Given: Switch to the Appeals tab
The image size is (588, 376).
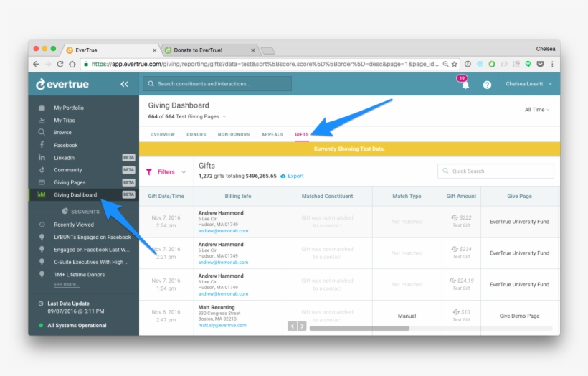Looking at the screenshot, I should (x=272, y=134).
